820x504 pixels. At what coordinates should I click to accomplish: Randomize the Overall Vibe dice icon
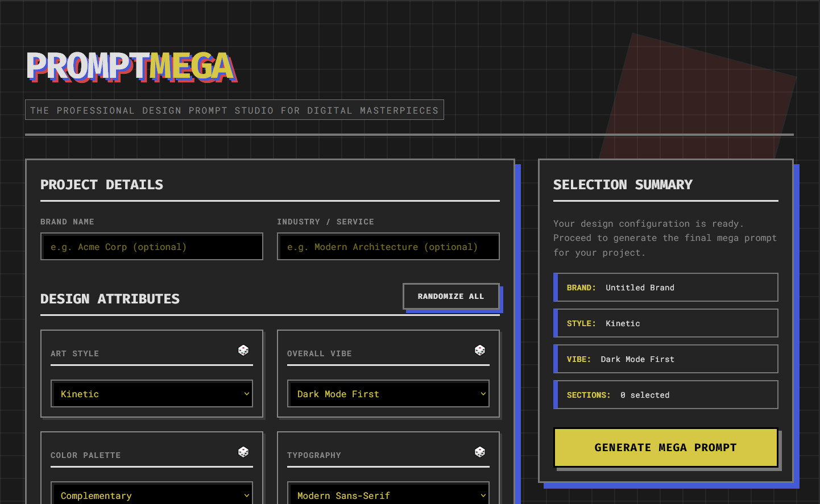pos(480,350)
